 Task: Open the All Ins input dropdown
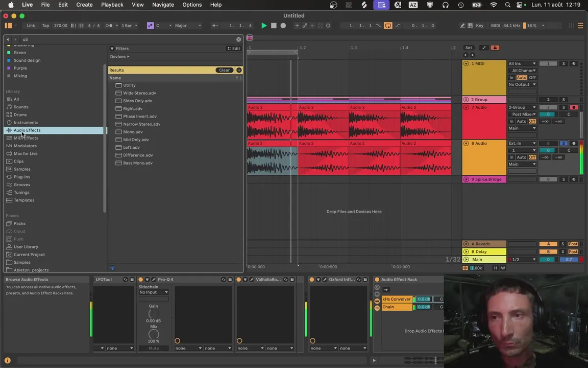coord(522,64)
